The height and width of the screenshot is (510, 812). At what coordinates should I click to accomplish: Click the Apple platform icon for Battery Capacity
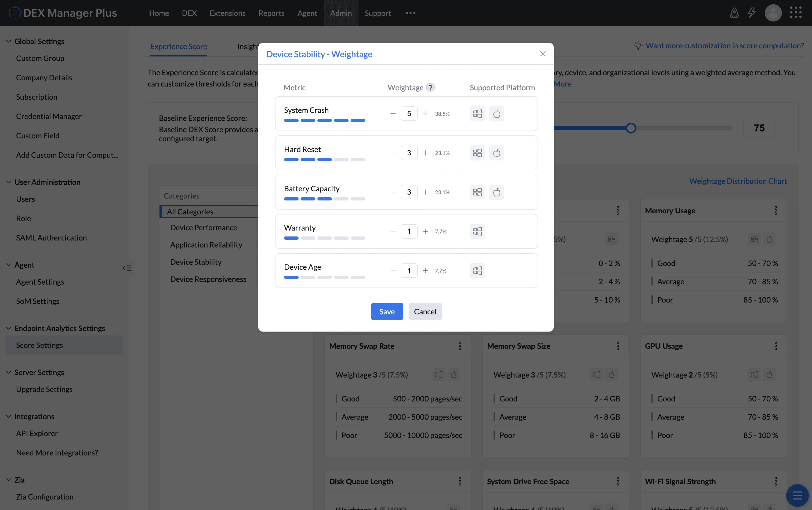[496, 192]
